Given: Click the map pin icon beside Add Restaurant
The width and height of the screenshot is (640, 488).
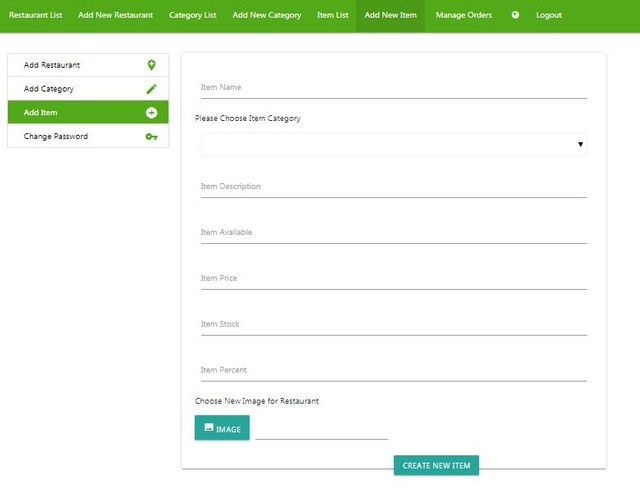Looking at the screenshot, I should point(151,65).
